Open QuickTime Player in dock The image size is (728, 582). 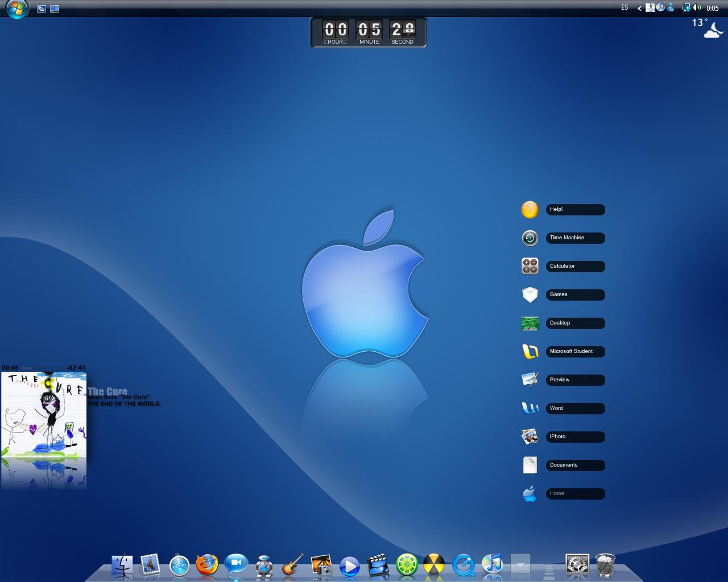point(464,566)
